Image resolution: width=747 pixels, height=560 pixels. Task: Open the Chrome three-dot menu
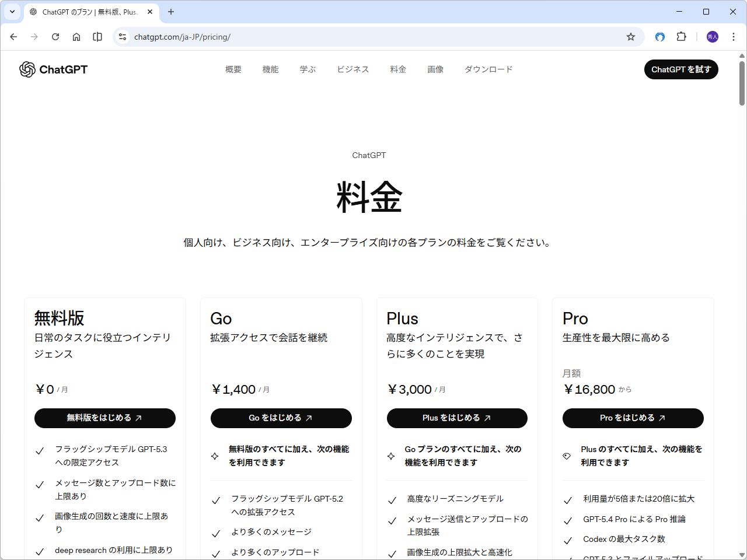click(734, 37)
